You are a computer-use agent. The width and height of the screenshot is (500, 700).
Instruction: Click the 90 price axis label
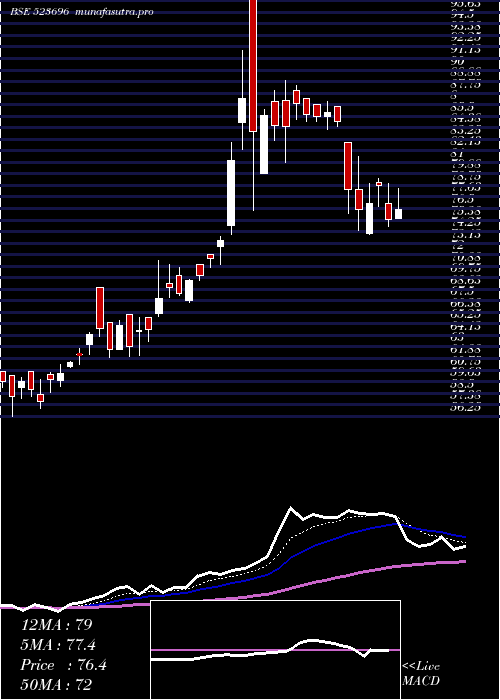[458, 62]
